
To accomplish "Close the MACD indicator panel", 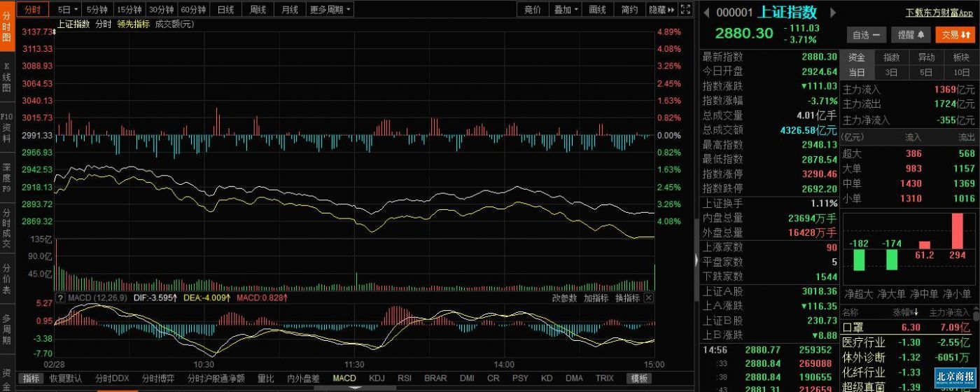I will (x=648, y=298).
